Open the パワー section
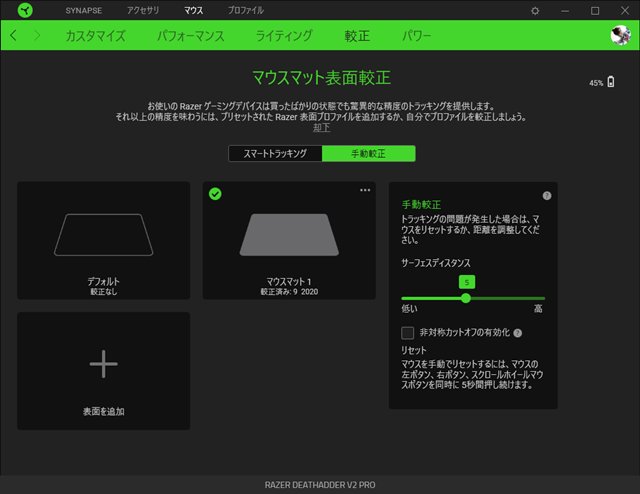The width and height of the screenshot is (640, 494). [416, 36]
